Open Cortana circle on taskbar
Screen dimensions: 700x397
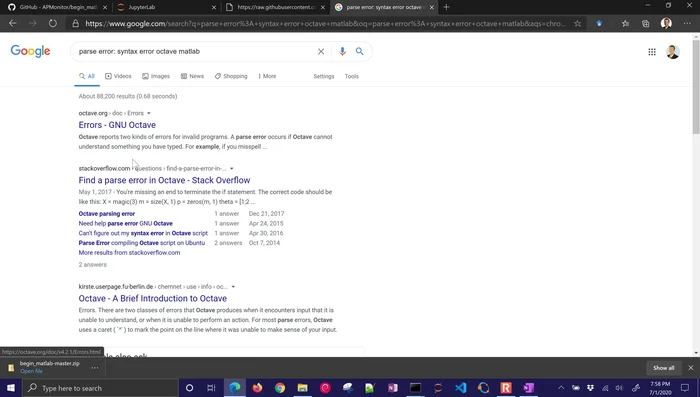tap(189, 388)
